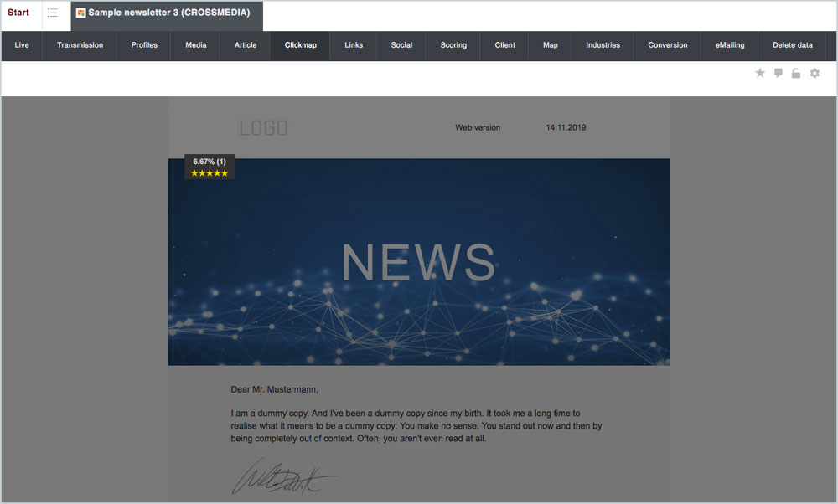
Task: Show the Industries tab
Action: (603, 45)
